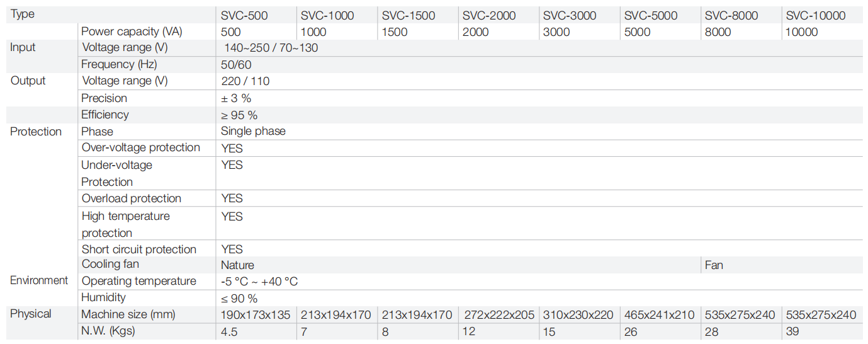This screenshot has height=344, width=868.
Task: Click the Fan cooling value cell
Action: point(714,265)
